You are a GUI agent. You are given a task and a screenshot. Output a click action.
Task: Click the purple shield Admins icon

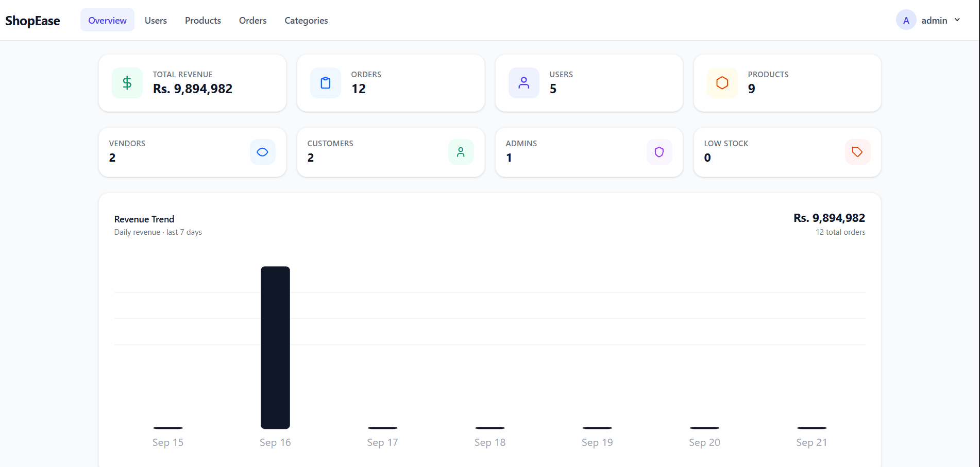tap(660, 152)
